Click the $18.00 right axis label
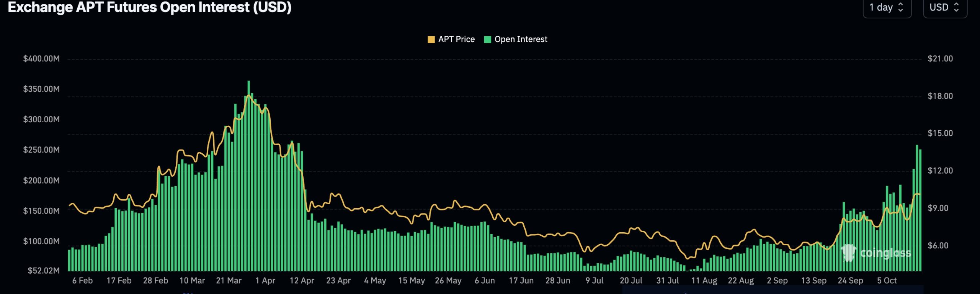 [940, 96]
